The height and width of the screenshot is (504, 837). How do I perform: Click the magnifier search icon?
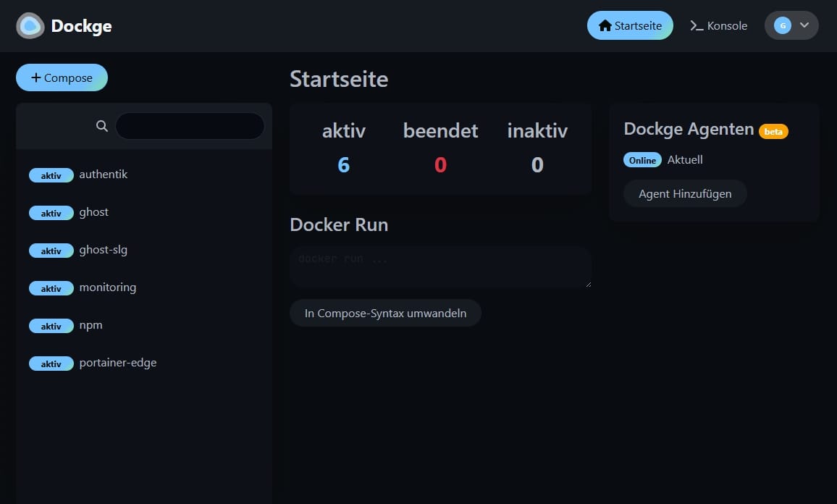click(x=102, y=126)
